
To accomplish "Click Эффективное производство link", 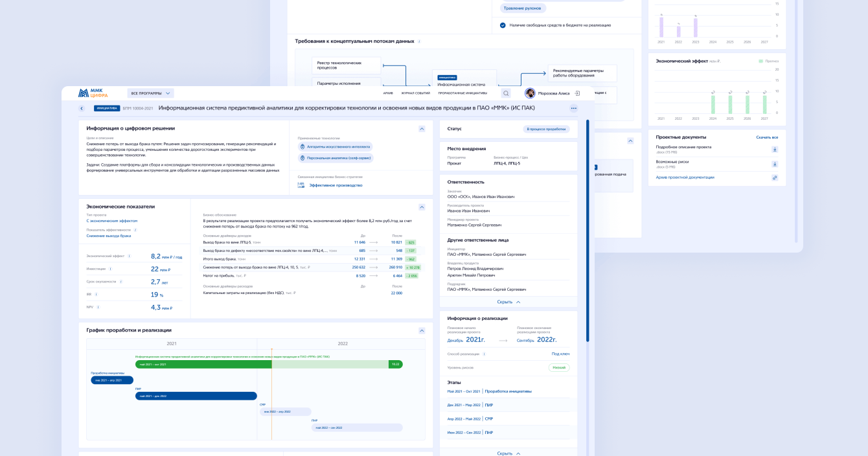I will pos(336,185).
